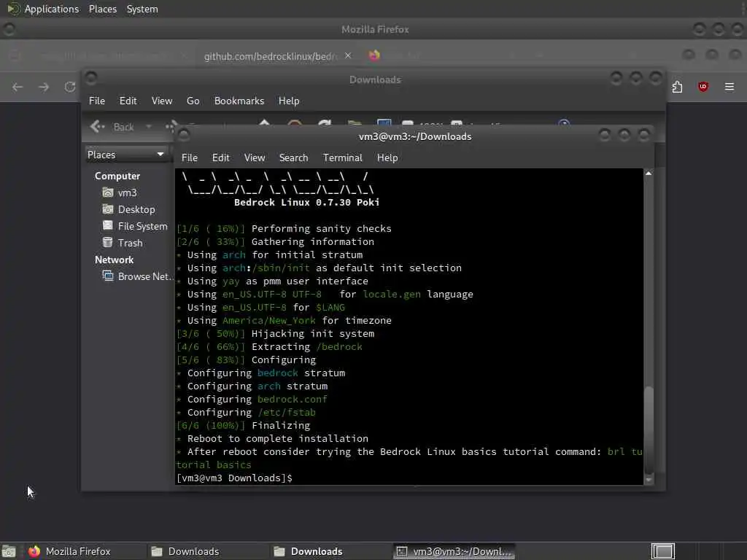The image size is (747, 560).
Task: Click the terminal prompt line [vm3@vm3 Downloads]$
Action: point(234,478)
